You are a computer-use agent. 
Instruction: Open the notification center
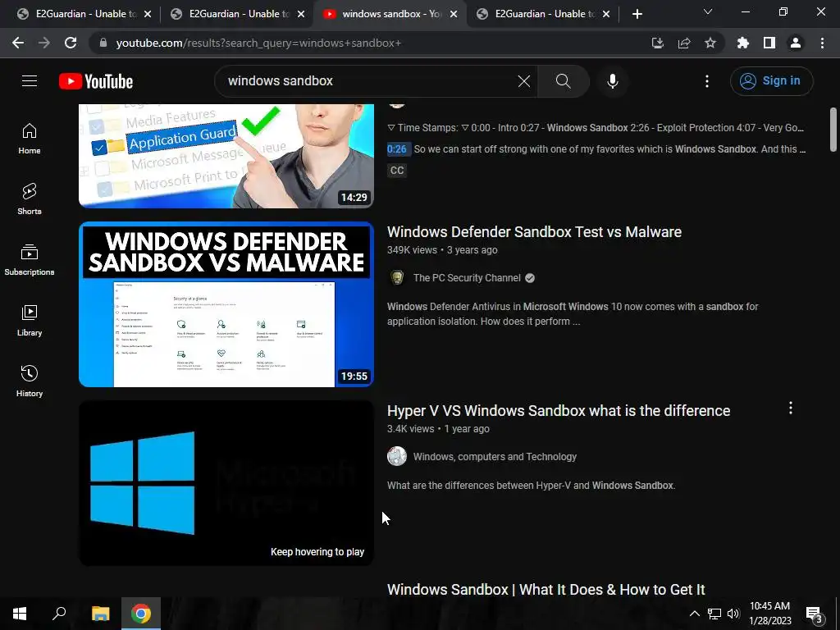coord(815,614)
